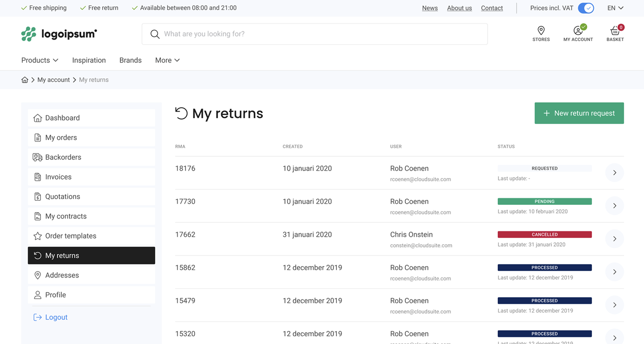Open the Contact link in top bar
The width and height of the screenshot is (644, 344).
pos(492,8)
